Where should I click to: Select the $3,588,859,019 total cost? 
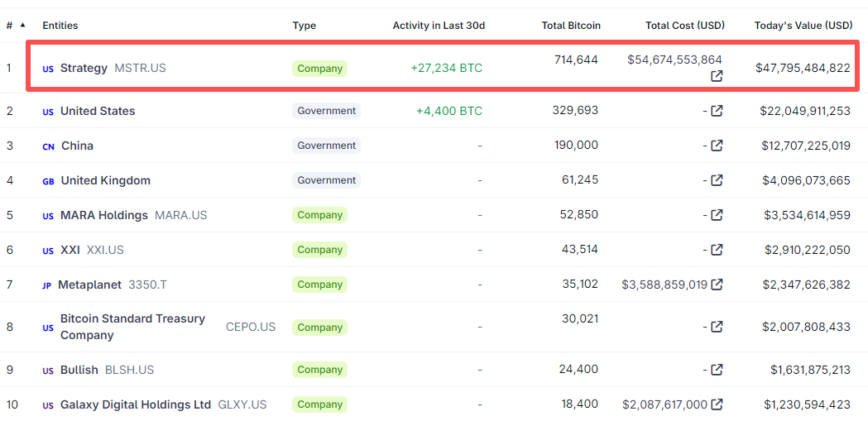click(x=664, y=285)
